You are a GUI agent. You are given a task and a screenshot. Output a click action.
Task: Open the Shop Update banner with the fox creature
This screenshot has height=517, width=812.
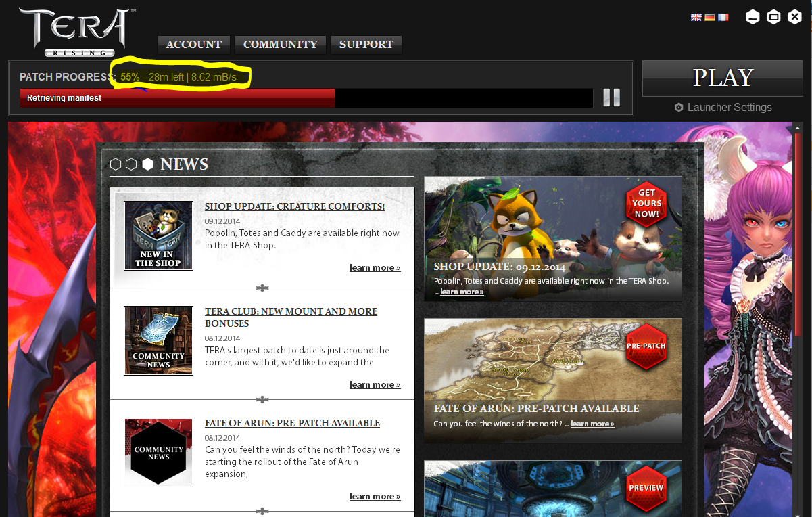553,239
